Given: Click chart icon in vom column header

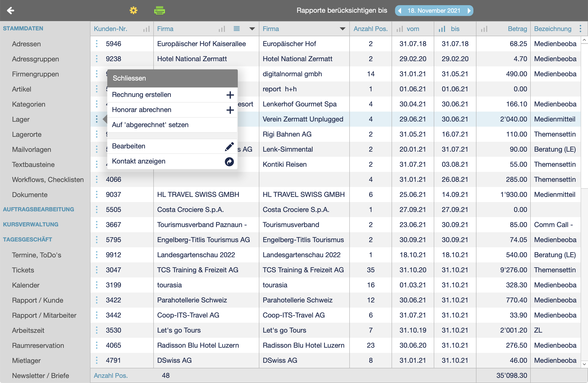Looking at the screenshot, I should [x=400, y=29].
